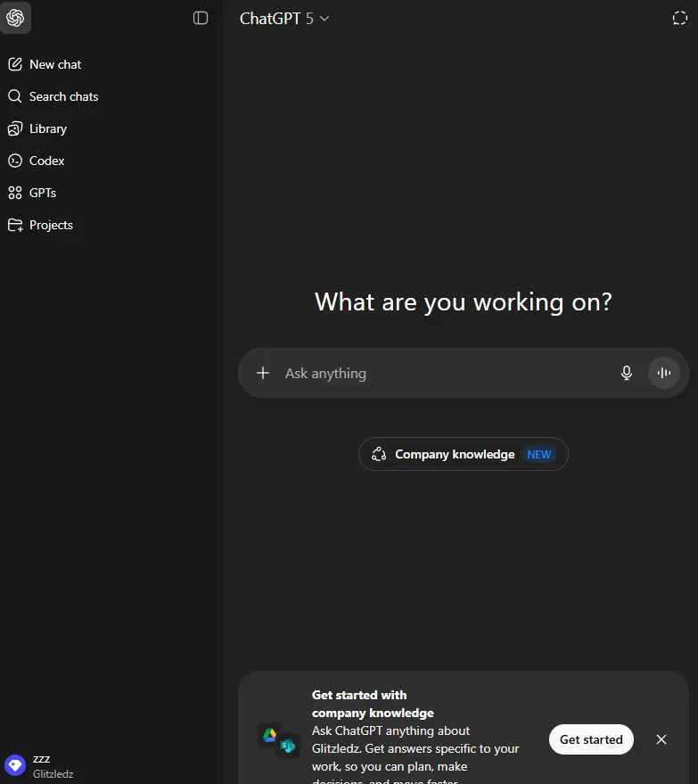
Task: Open the zzz Glitzledz account menu
Action: [x=111, y=766]
